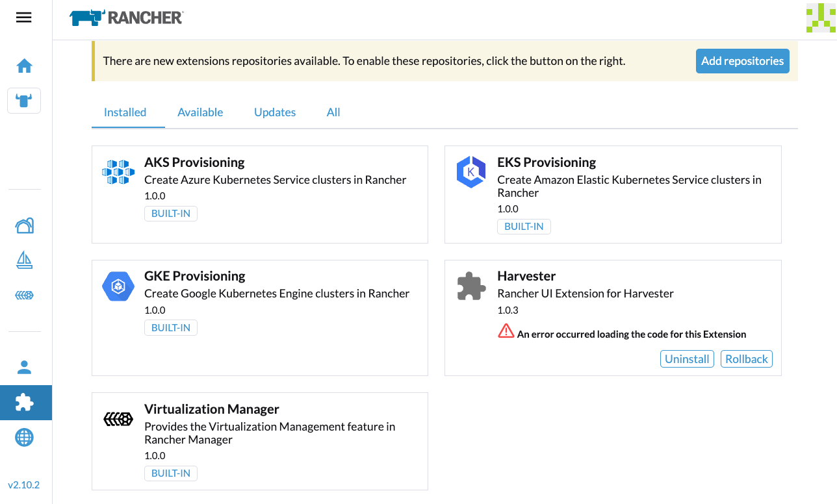Open Virtualization Management sidebar icon
Viewport: 837px width, 504px height.
(x=24, y=296)
